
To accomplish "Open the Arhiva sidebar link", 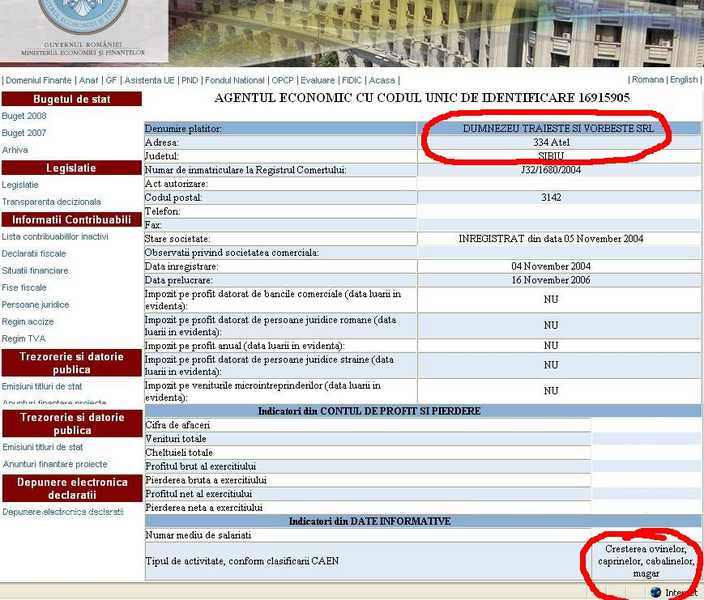I will [15, 150].
